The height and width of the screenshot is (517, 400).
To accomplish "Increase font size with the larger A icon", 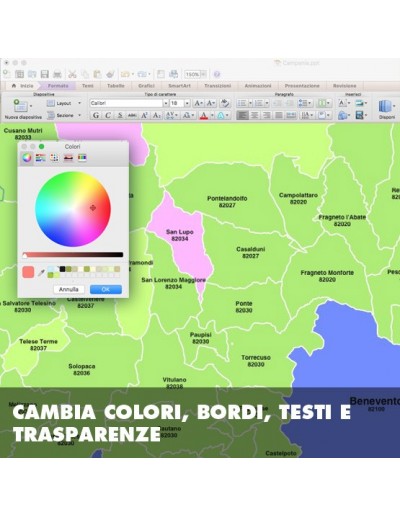I will 198,103.
